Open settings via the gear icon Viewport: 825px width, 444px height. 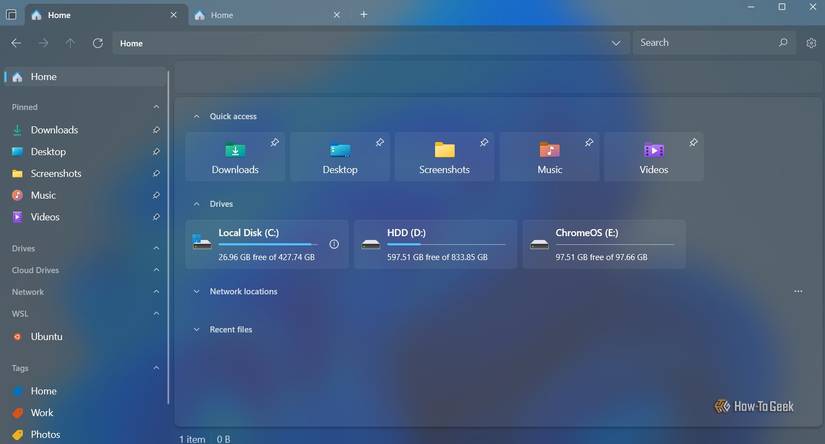pyautogui.click(x=811, y=43)
